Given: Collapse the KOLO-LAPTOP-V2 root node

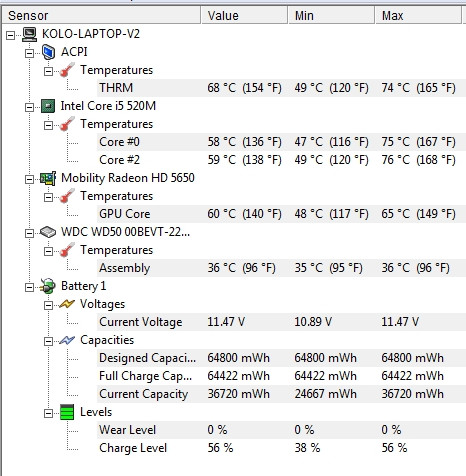Looking at the screenshot, I should (11, 35).
